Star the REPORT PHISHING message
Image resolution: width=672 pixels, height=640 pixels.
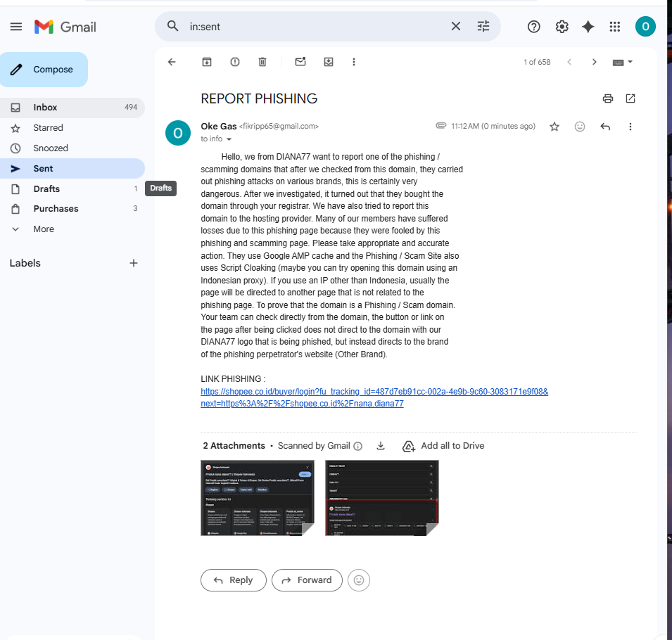554,127
